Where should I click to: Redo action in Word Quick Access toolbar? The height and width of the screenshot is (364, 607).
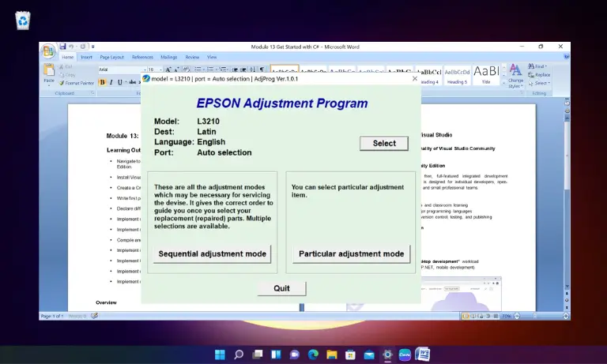click(82, 47)
